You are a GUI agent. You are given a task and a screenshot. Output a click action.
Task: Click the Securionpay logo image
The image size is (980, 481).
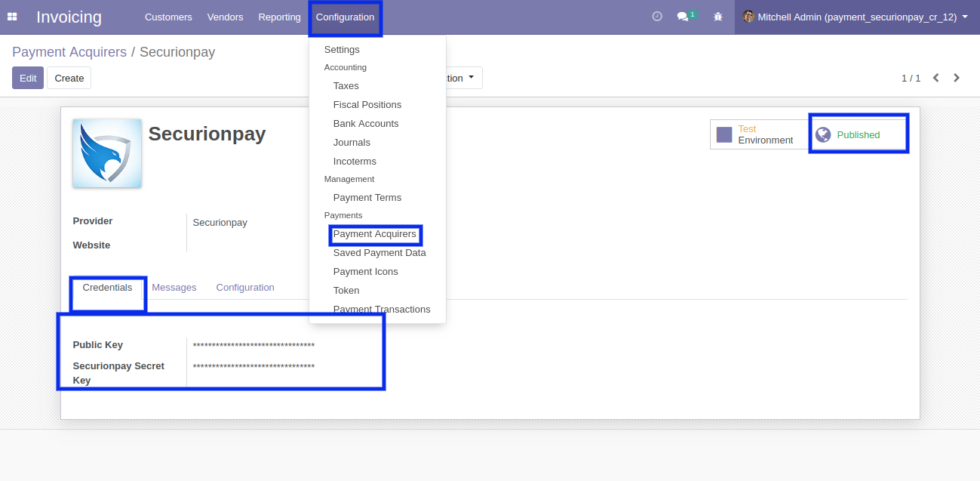click(107, 153)
